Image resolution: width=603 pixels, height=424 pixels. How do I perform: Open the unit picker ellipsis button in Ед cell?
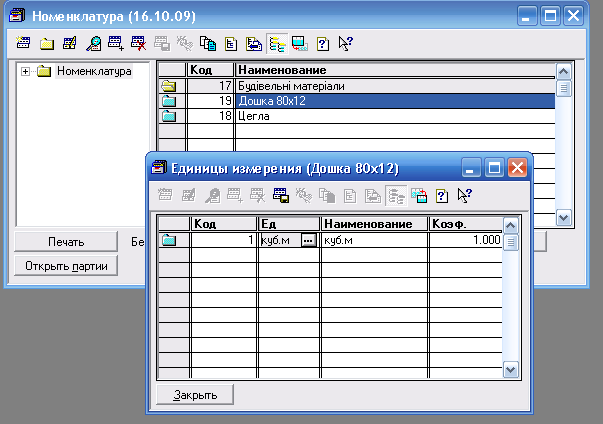[308, 240]
